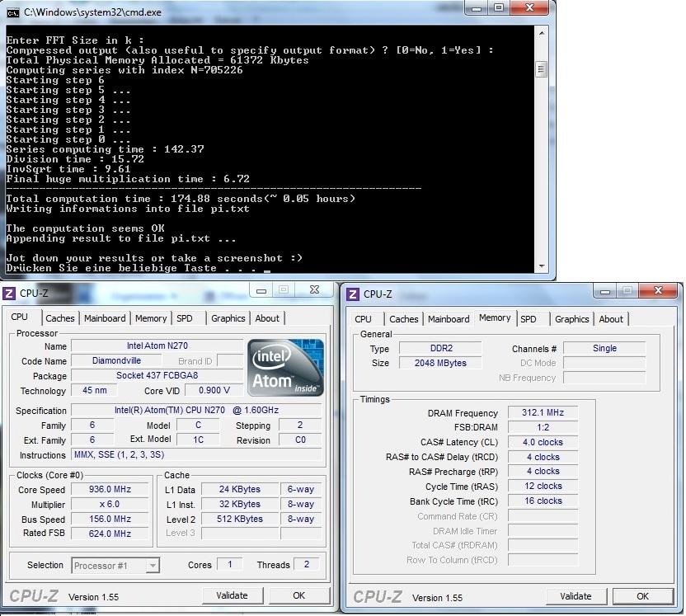Image resolution: width=686 pixels, height=616 pixels.
Task: Click the memory Size value 2048 MBytes
Action: (x=440, y=363)
